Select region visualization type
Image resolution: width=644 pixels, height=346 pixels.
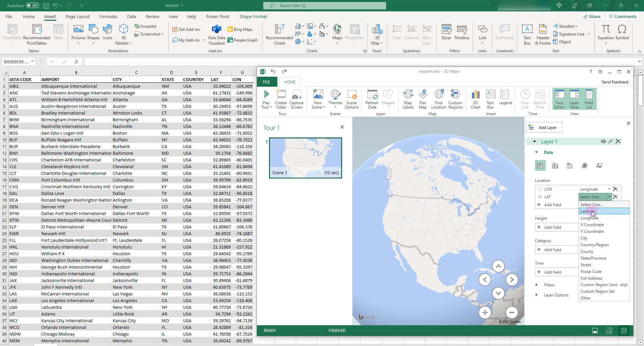(x=599, y=165)
